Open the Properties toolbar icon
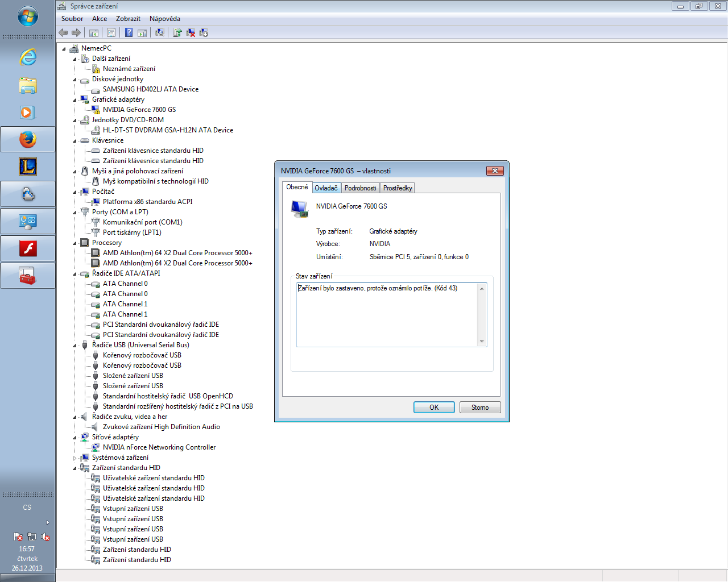728x582 pixels. 111,33
